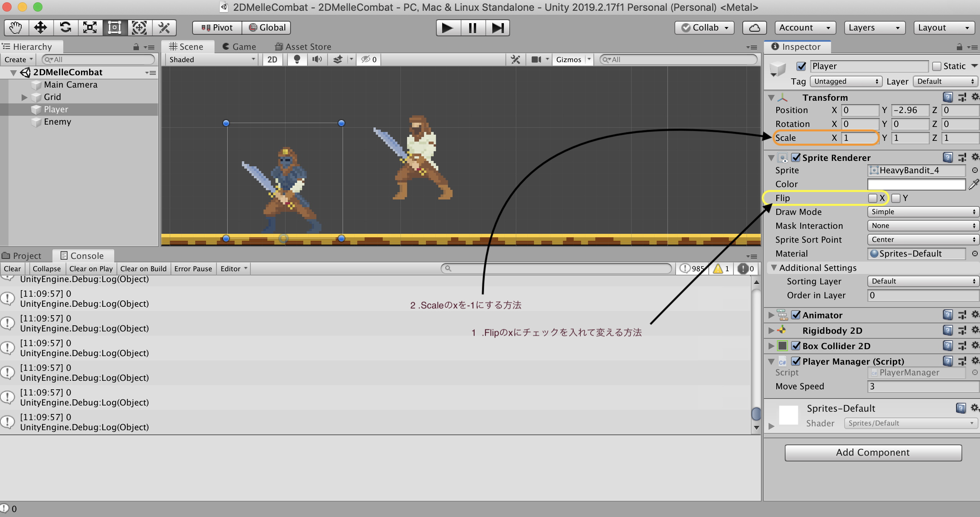Clear the console log
This screenshot has width=980, height=517.
(x=12, y=269)
